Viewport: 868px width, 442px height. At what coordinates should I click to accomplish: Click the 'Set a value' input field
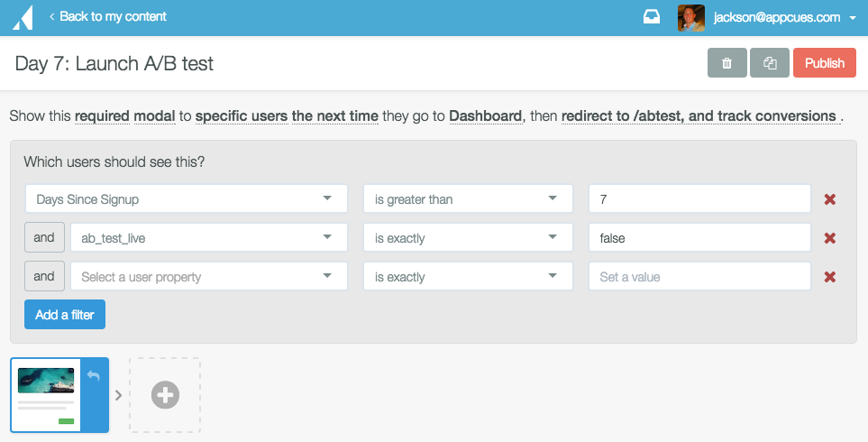[699, 276]
